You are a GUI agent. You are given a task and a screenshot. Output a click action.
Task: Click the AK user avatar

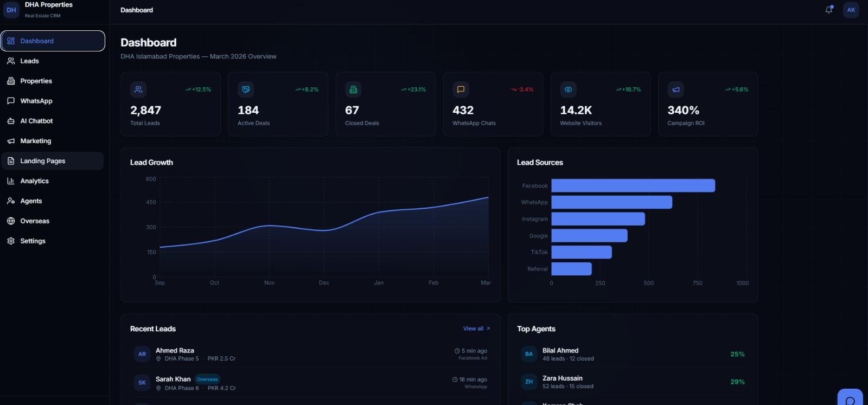[x=851, y=10]
